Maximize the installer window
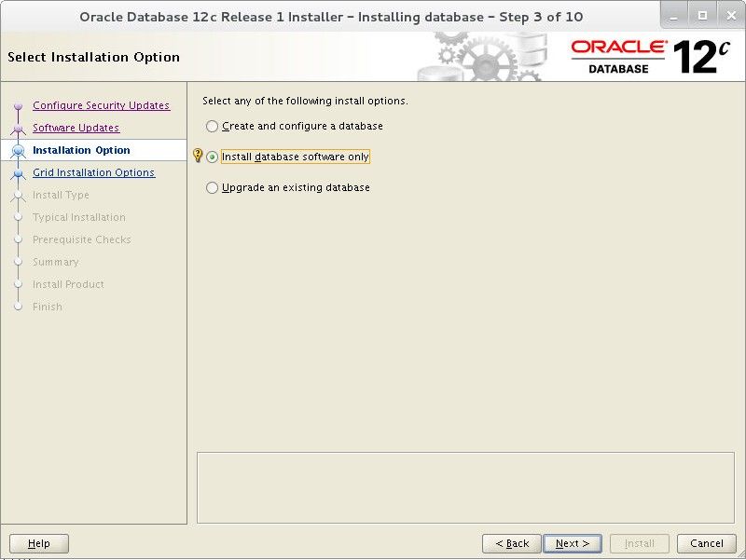 tap(702, 16)
